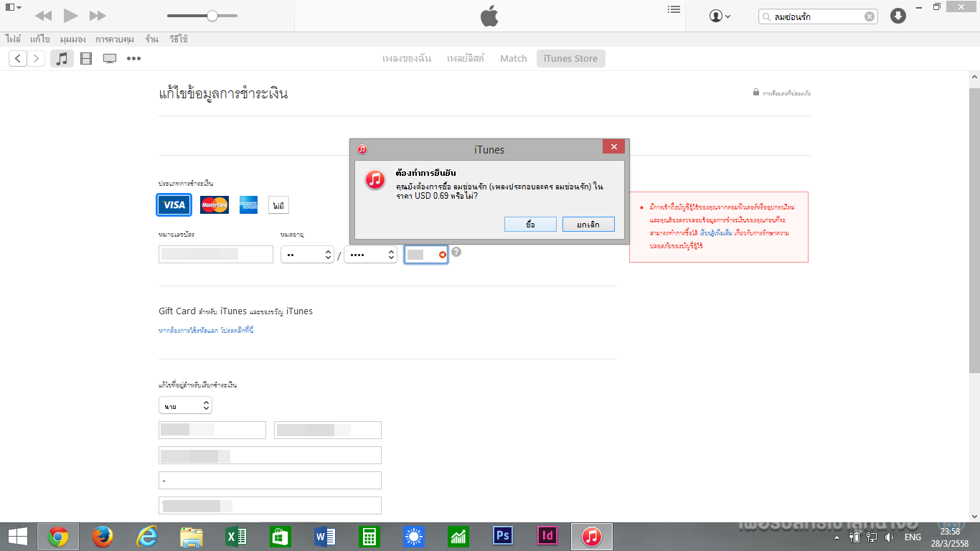
Task: Go back with the left chevron button
Action: click(18, 59)
